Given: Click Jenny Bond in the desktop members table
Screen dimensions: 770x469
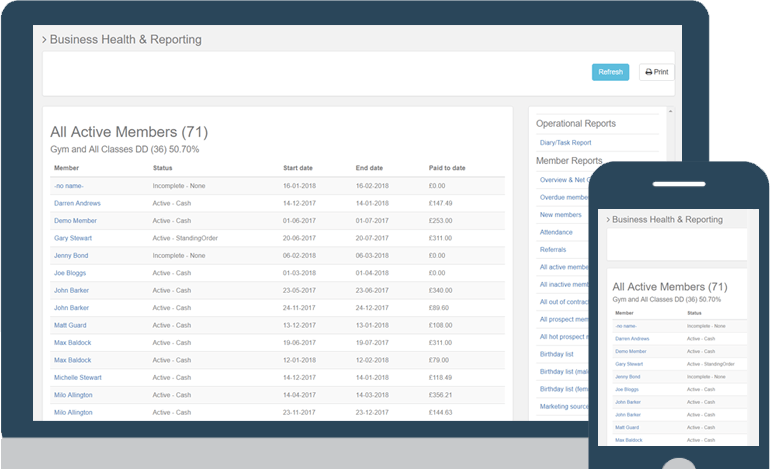Looking at the screenshot, I should 71,255.
